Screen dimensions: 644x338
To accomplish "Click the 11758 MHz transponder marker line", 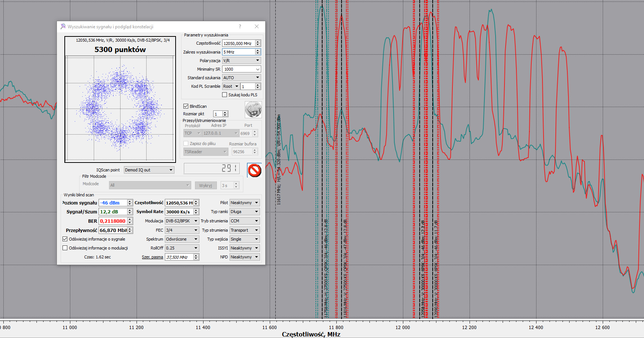I will [x=322, y=160].
